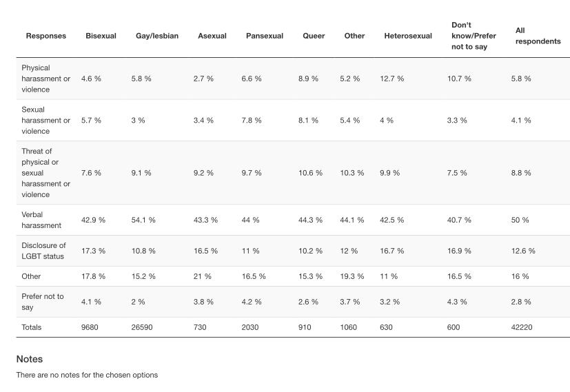570x392 pixels.
Task: Select the Sexual harassment or violence row label
Action: click(x=45, y=120)
